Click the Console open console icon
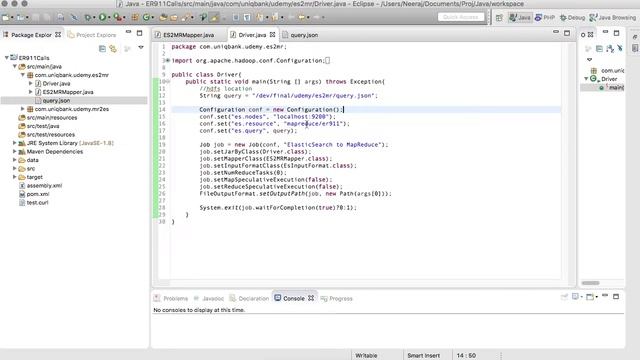Image resolution: width=640 pixels, height=360 pixels. (590, 297)
